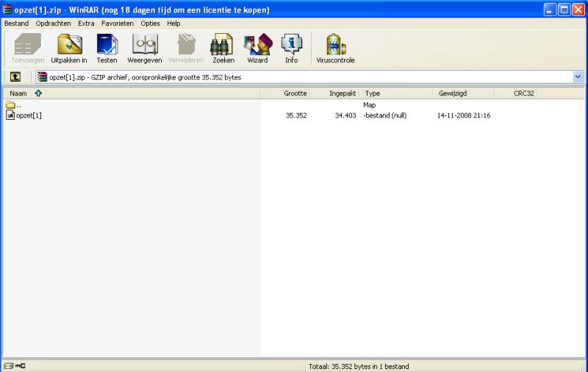588x372 pixels.
Task: Open the Extra menu
Action: pos(86,24)
